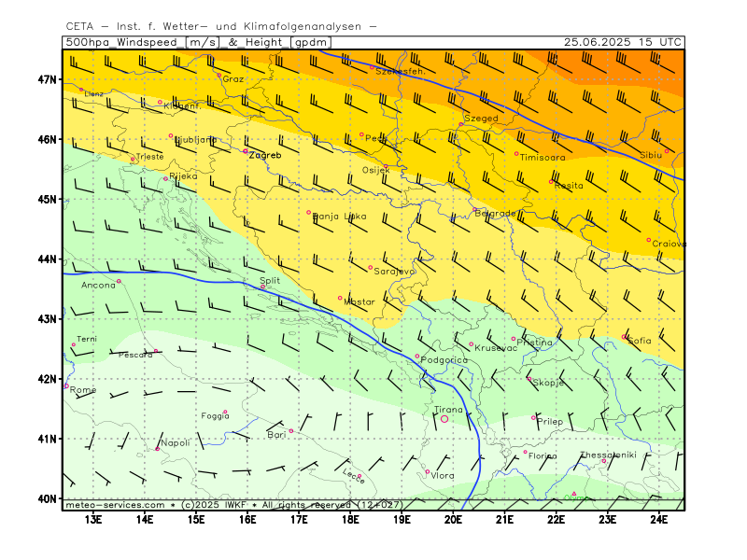Click the 44N latitude axis label
This screenshot has height=560, width=747.
click(x=47, y=259)
